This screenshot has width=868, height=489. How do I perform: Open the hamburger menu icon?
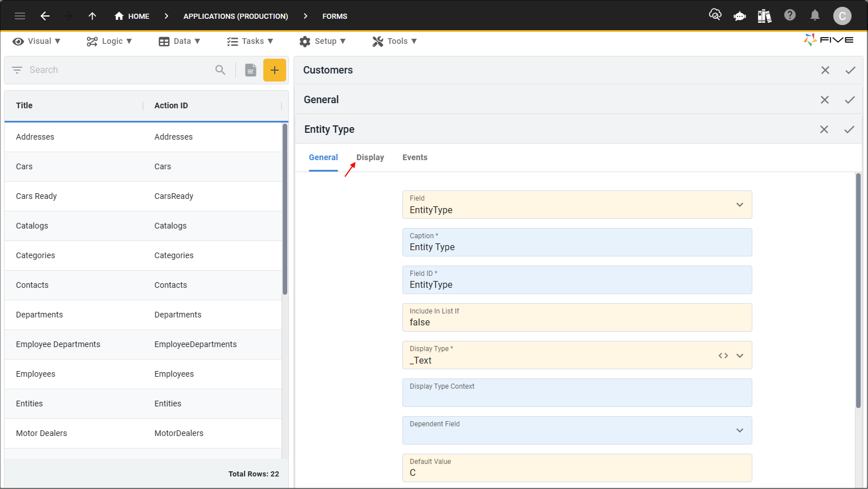point(20,16)
